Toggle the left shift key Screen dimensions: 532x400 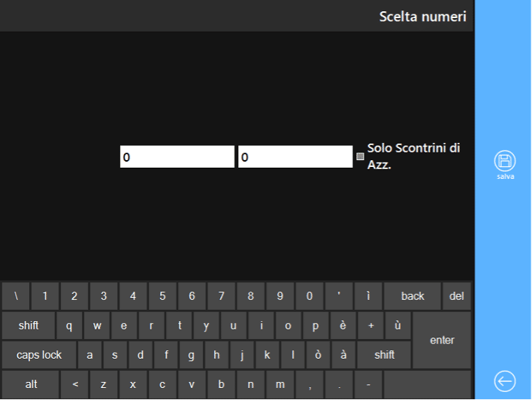pyautogui.click(x=29, y=326)
